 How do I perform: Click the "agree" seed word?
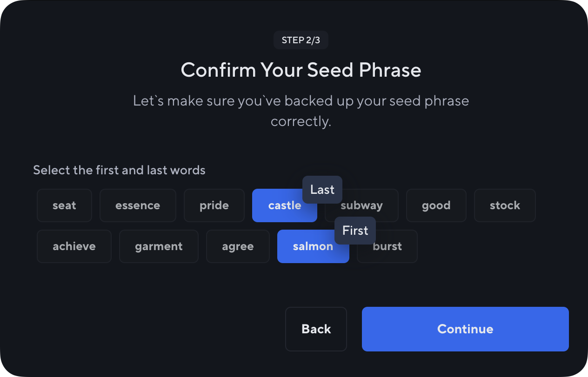pos(238,246)
